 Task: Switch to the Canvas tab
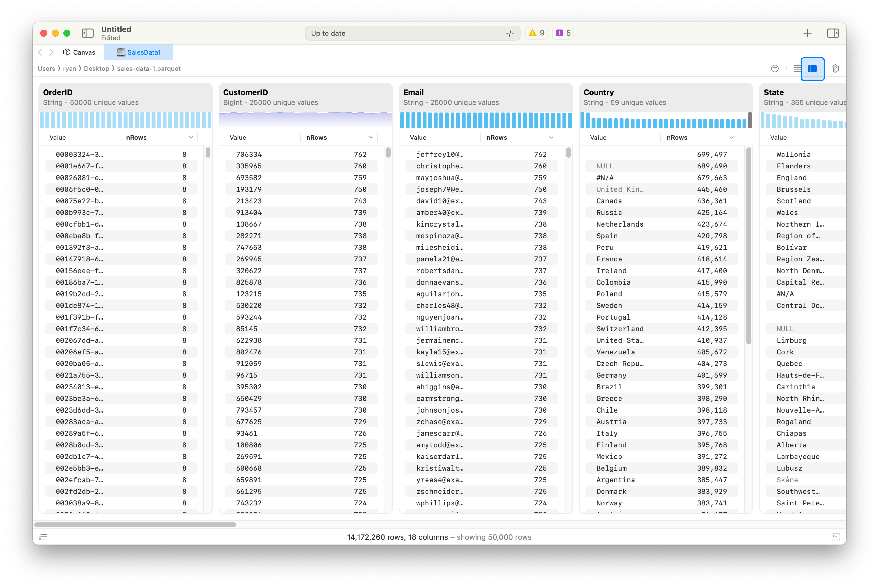pos(79,52)
